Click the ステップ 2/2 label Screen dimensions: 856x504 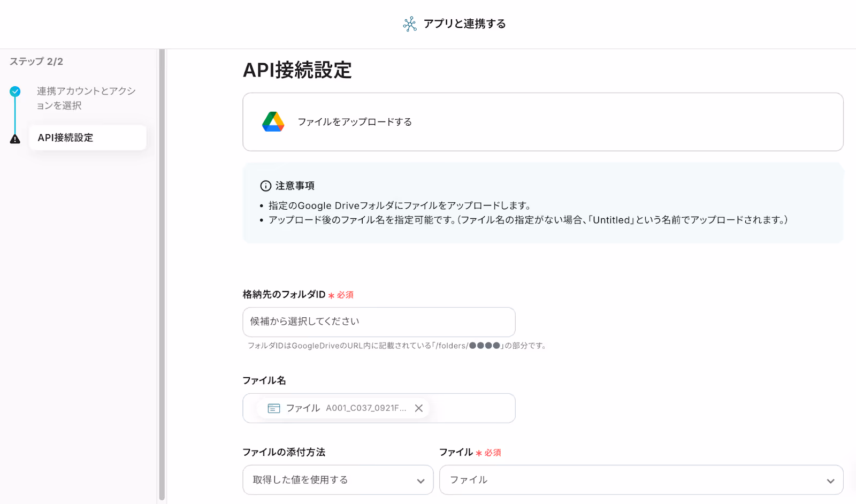36,62
